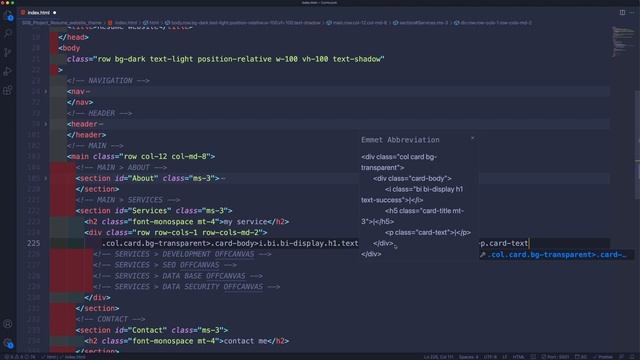640x360 pixels.
Task: Click the h2 'contact me' heading line
Action: [187, 341]
